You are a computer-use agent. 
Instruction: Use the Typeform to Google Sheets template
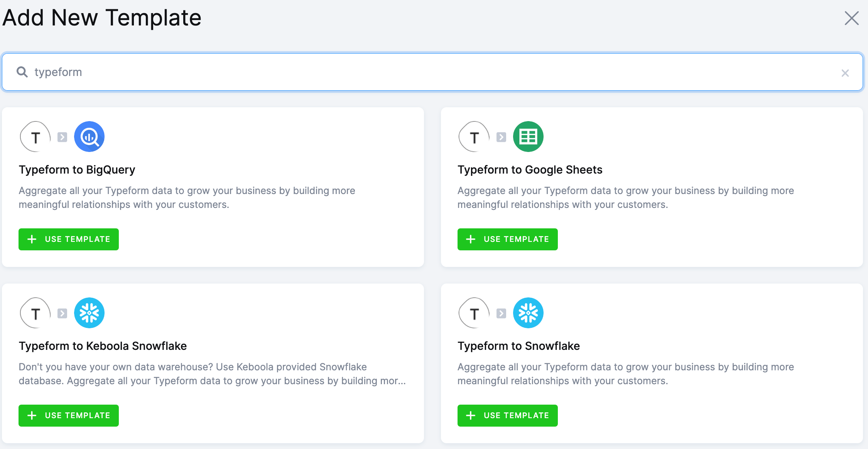coord(507,239)
